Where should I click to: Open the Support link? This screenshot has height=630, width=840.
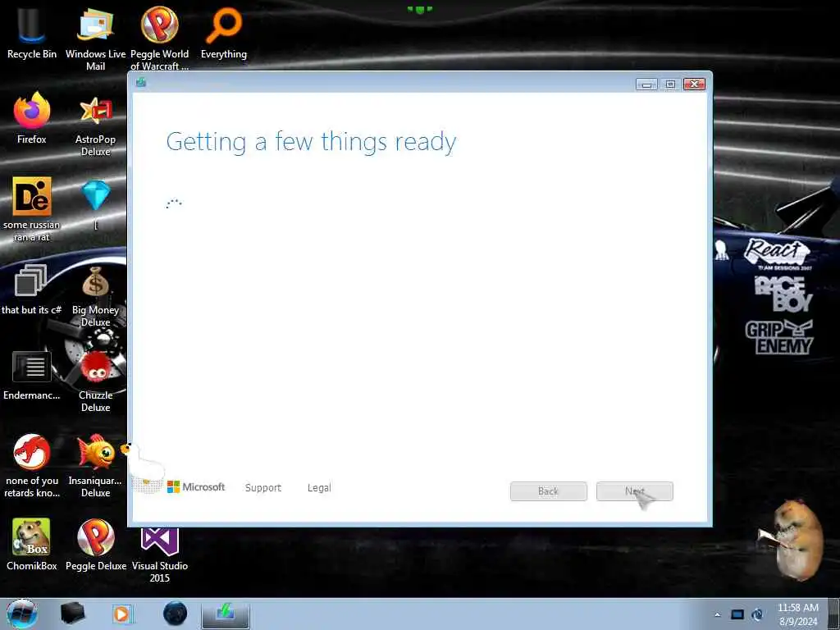(x=263, y=487)
